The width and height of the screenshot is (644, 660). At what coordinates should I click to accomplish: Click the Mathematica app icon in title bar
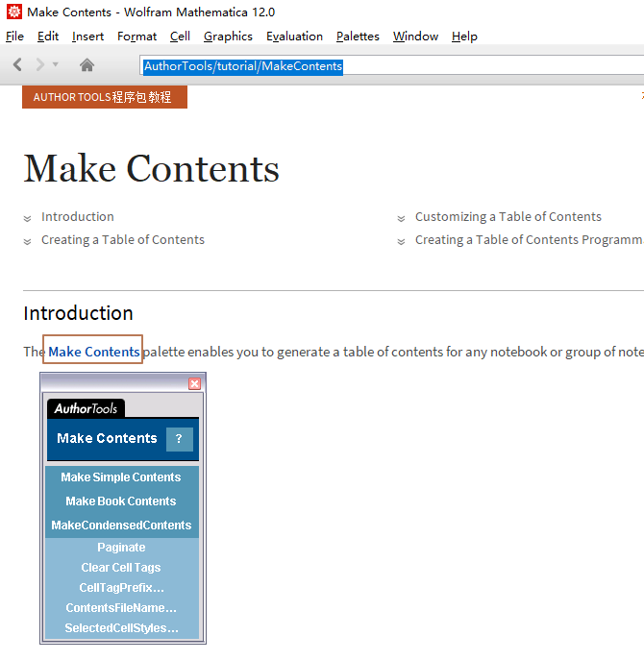(13, 12)
